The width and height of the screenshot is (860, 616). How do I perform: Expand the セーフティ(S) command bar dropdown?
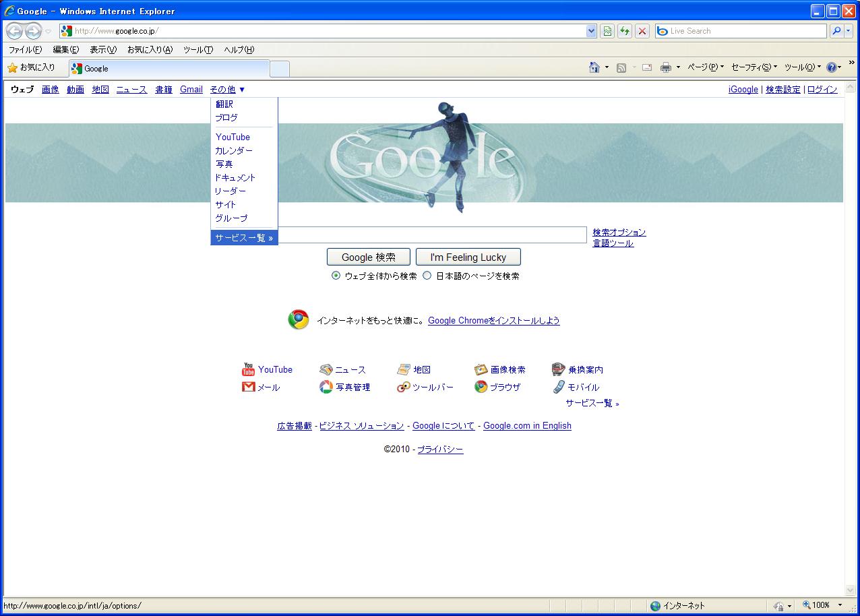pyautogui.click(x=754, y=67)
